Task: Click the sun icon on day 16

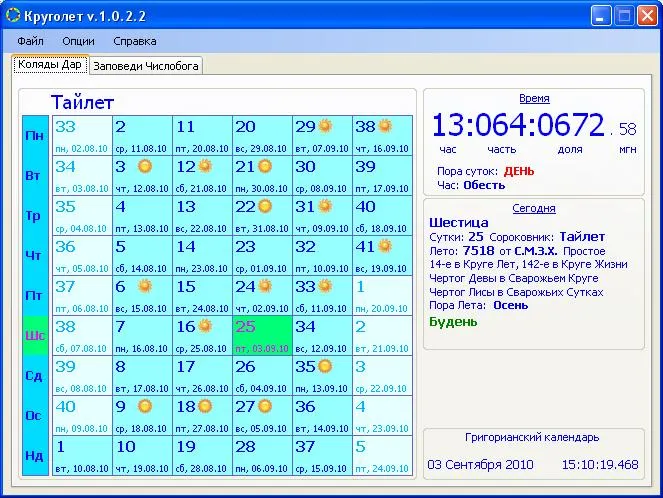Action: click(x=205, y=326)
